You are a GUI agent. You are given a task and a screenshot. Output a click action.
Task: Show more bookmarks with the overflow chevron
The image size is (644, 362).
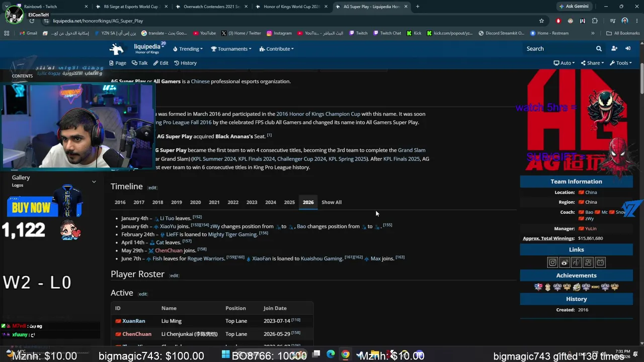(x=593, y=33)
